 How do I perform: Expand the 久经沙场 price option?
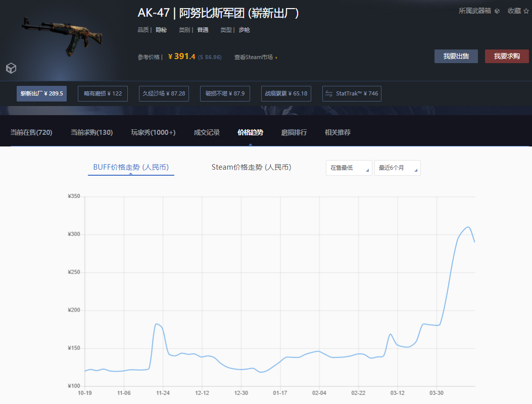(164, 93)
